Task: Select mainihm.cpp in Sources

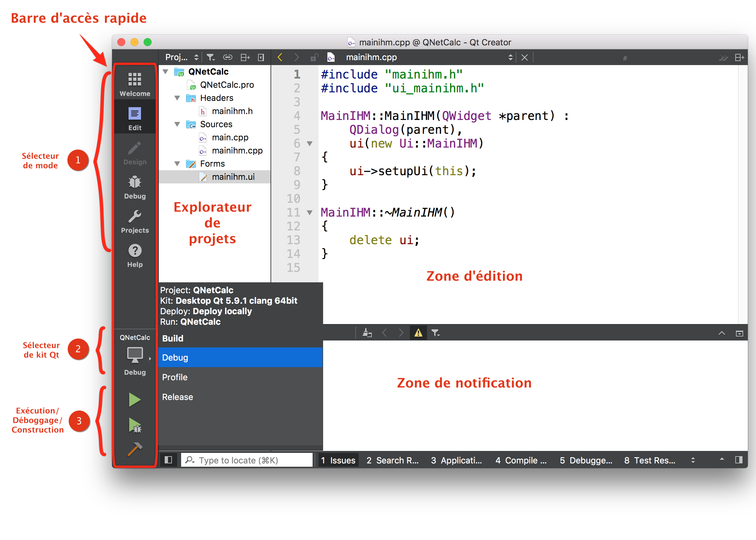Action: (x=237, y=151)
